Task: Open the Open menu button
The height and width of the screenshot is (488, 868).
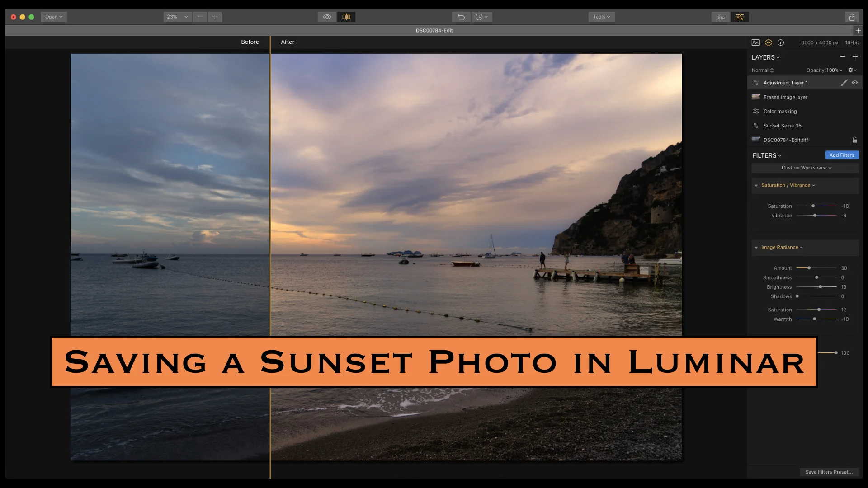Action: pos(53,17)
